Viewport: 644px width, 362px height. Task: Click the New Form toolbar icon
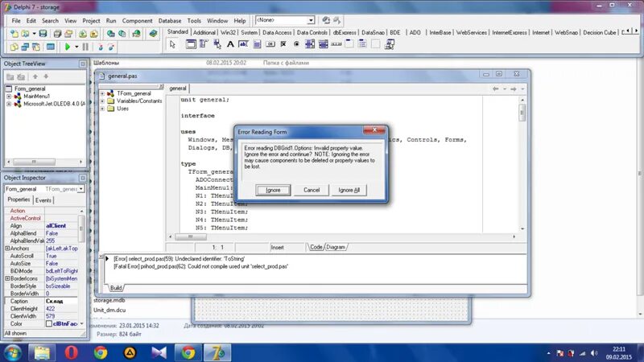(x=51, y=47)
